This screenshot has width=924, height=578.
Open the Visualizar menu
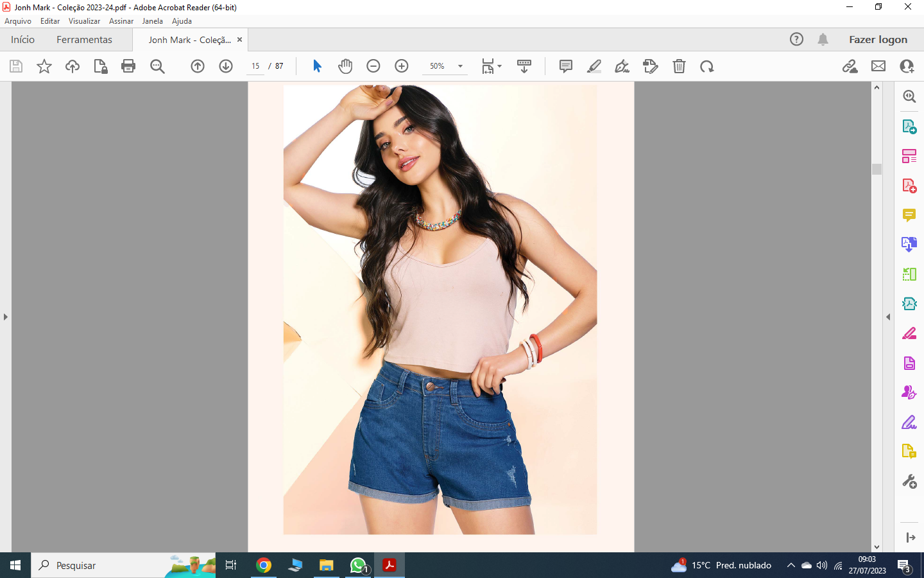coord(84,21)
